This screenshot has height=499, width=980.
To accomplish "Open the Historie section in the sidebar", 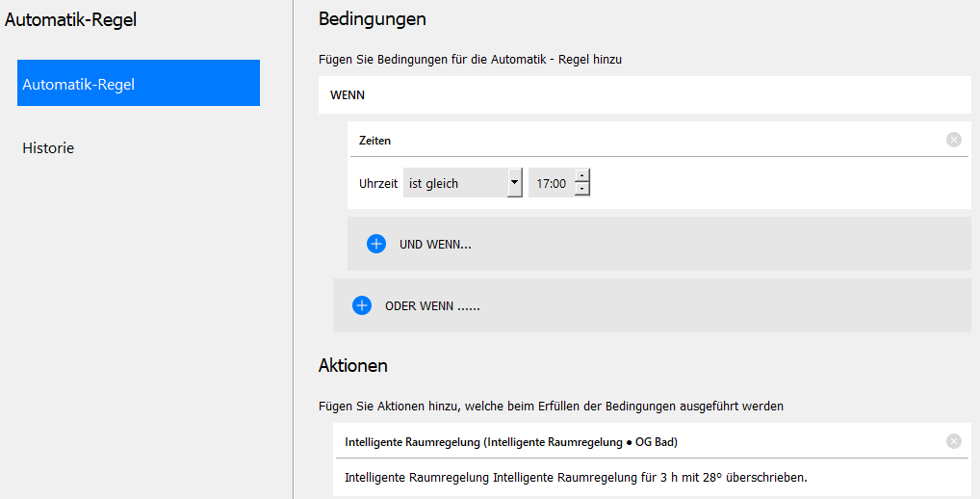I will (x=48, y=148).
